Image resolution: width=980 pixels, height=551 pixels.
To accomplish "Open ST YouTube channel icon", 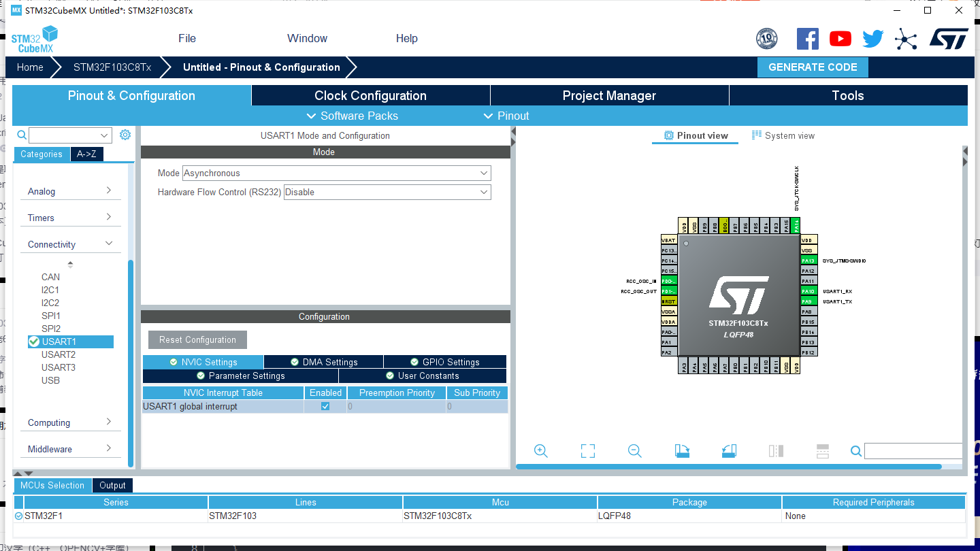I will click(840, 39).
